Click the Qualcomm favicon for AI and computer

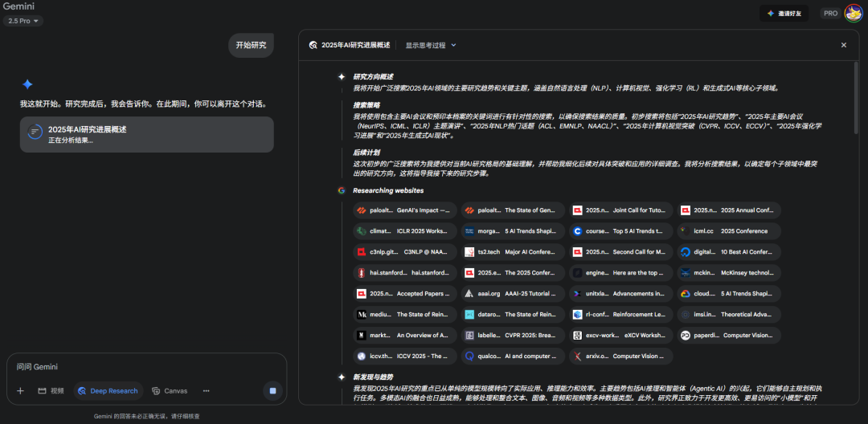pyautogui.click(x=469, y=356)
